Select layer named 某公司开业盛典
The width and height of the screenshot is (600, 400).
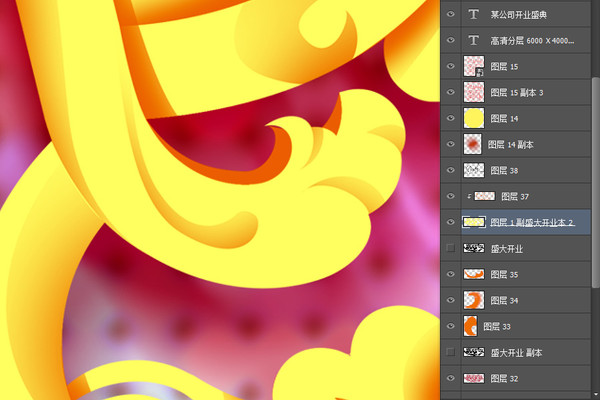[518, 15]
